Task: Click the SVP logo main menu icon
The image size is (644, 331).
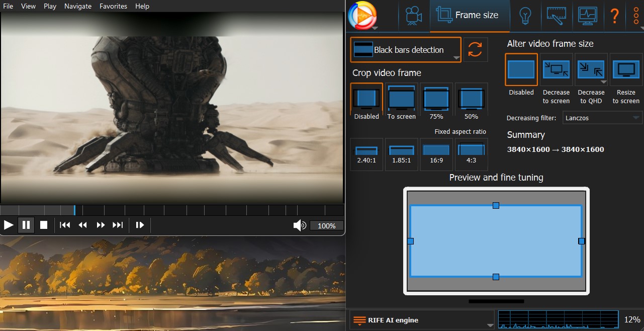Action: [362, 16]
